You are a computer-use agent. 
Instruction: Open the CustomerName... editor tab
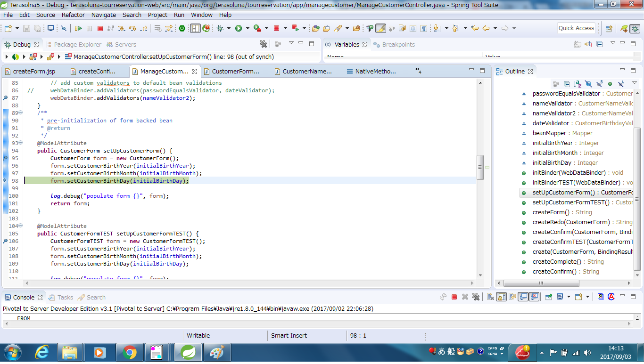(303, 72)
